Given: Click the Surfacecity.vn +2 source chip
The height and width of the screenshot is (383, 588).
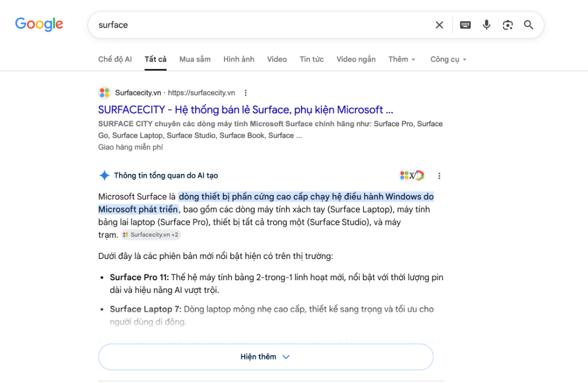Looking at the screenshot, I should click(x=151, y=235).
